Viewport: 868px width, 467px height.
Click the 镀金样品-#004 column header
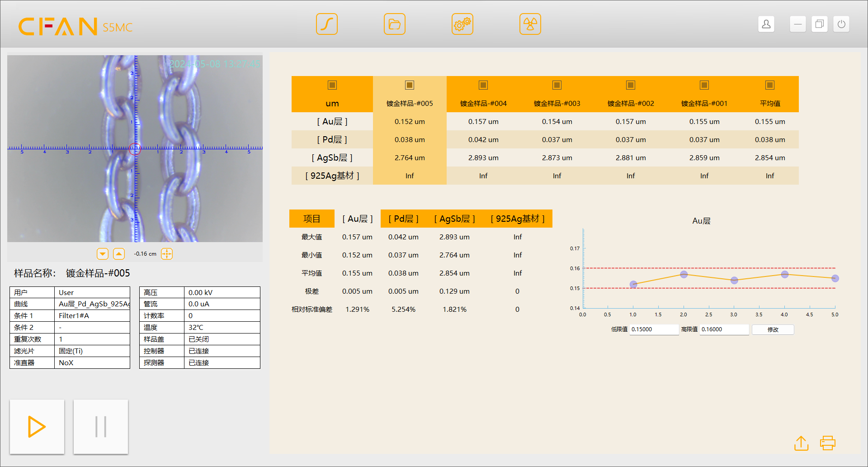[483, 104]
